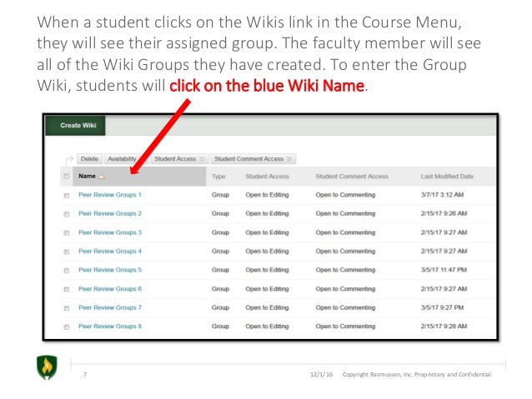This screenshot has height=399, width=532.
Task: Check the box for Peer Review Groups 7
Action: point(67,308)
